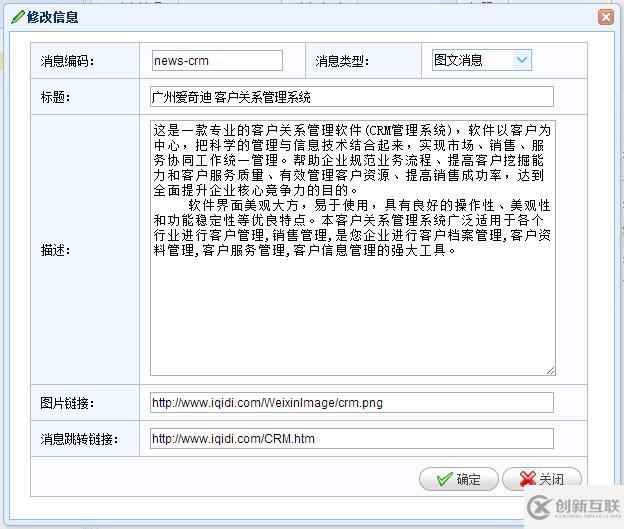The width and height of the screenshot is (624, 529).
Task: Grab the resize handle of 描述 textarea
Action: click(x=550, y=371)
